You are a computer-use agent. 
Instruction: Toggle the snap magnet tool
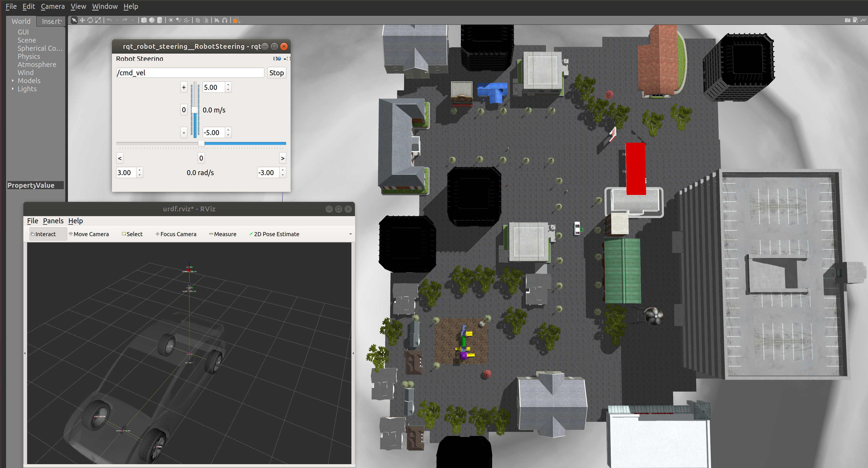[225, 20]
